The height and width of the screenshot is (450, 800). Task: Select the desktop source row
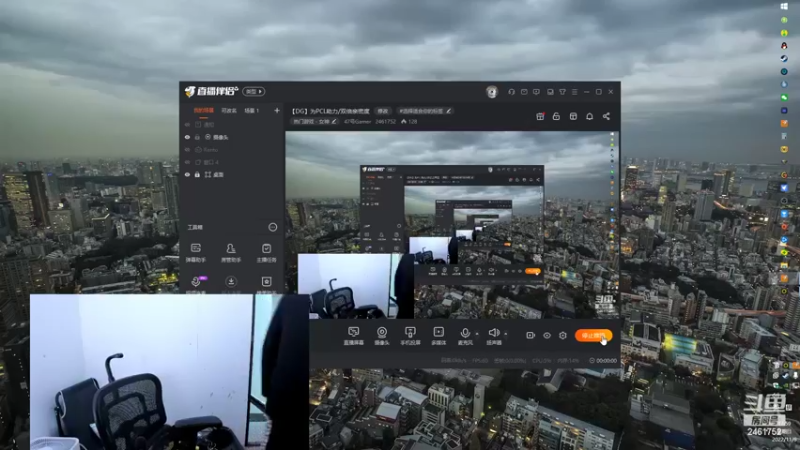(232, 174)
